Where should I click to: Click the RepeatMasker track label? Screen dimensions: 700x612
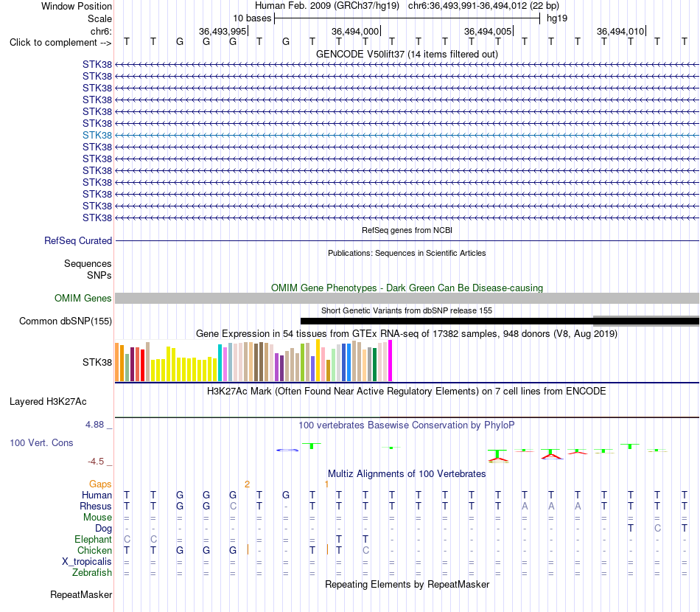click(81, 594)
